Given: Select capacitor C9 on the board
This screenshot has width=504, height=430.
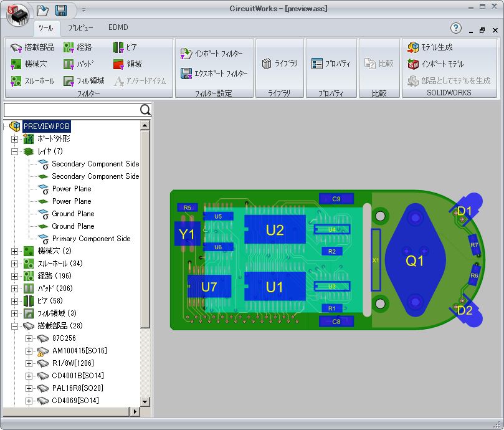Looking at the screenshot, I should pyautogui.click(x=336, y=199).
